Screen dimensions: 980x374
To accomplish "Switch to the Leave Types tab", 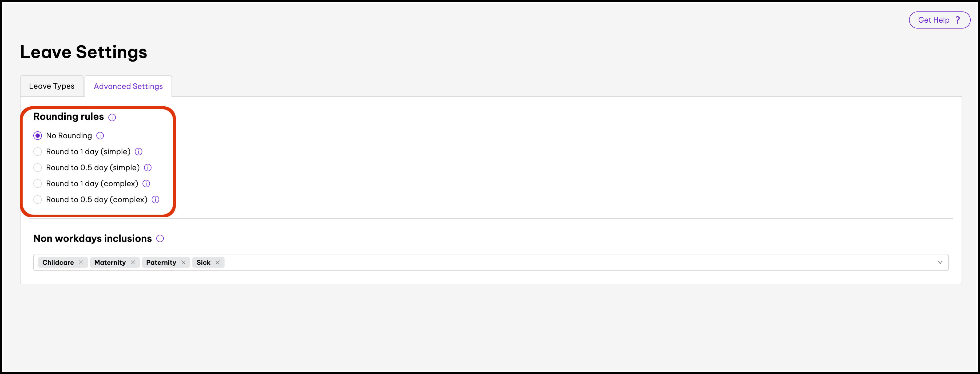I will pos(52,86).
